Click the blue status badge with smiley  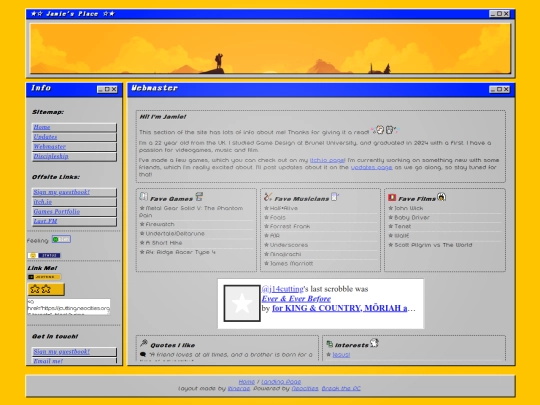coord(44,255)
